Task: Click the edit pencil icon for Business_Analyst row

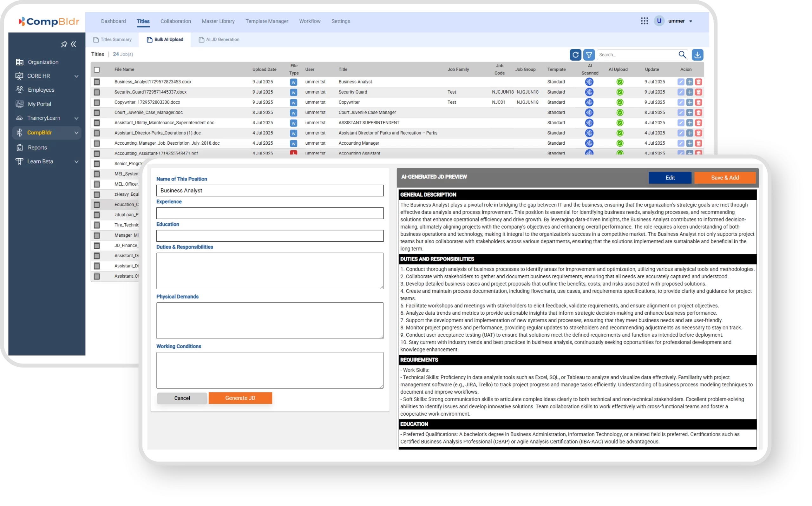Action: (x=680, y=82)
